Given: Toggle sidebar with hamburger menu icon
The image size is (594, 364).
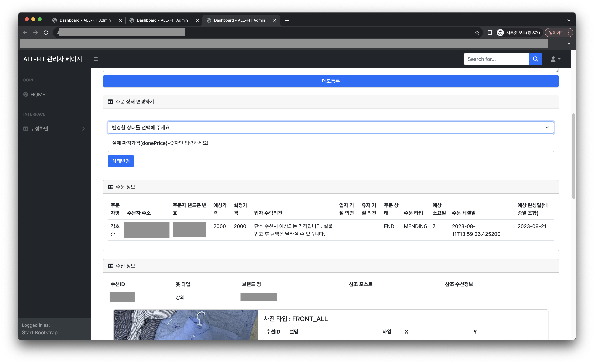Looking at the screenshot, I should coord(95,59).
